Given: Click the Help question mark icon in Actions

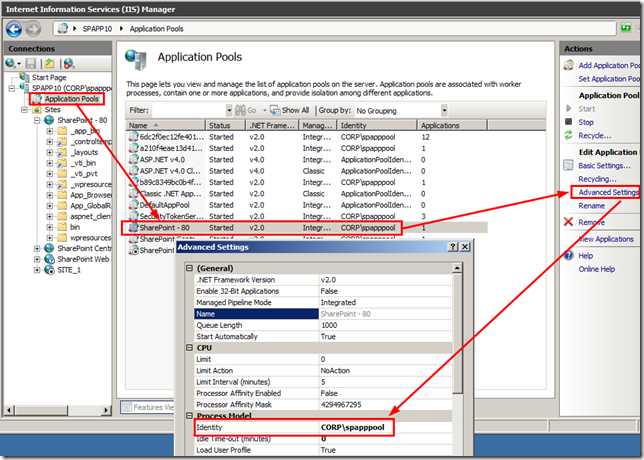Looking at the screenshot, I should click(x=569, y=255).
